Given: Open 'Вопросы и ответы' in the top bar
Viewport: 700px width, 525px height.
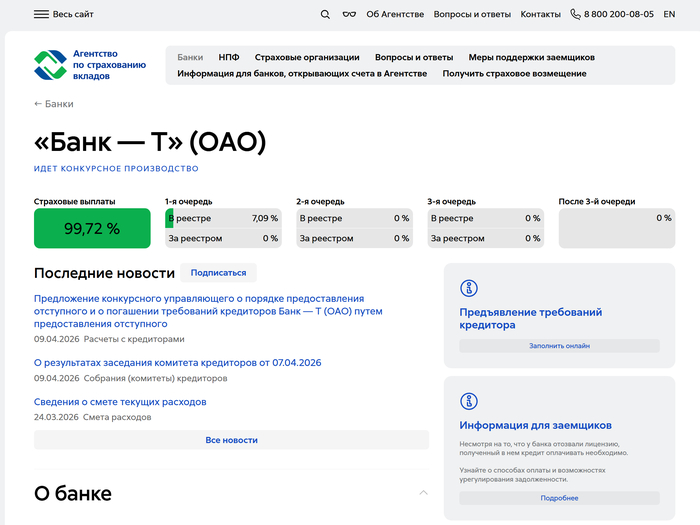Looking at the screenshot, I should [x=472, y=14].
